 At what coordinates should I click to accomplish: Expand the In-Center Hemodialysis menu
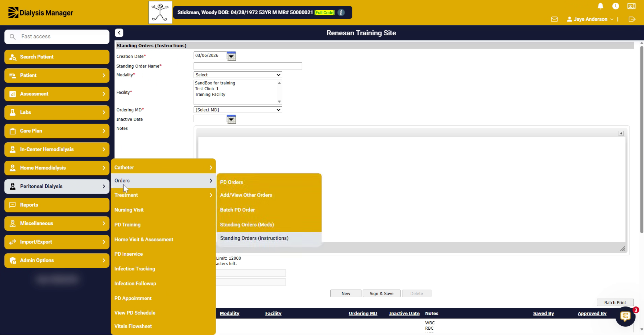coord(57,149)
